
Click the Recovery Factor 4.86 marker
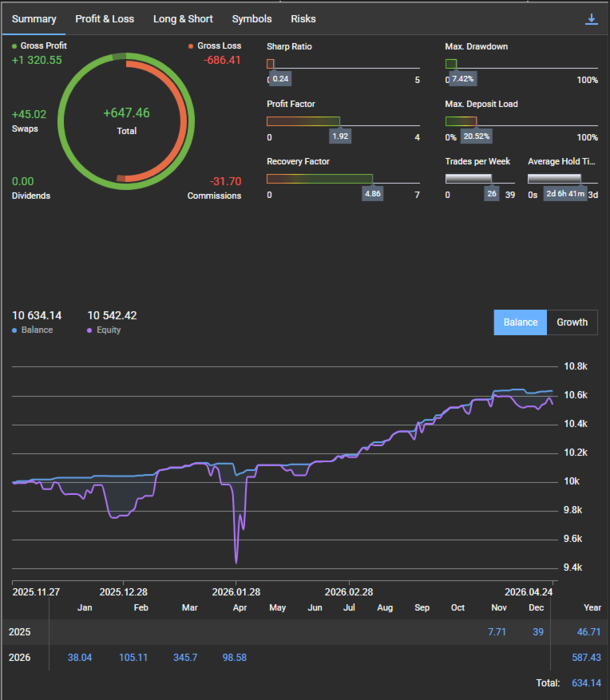[372, 193]
